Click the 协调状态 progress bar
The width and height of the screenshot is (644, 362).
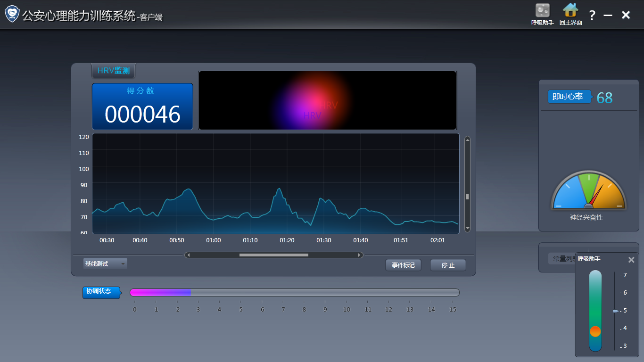click(x=294, y=293)
